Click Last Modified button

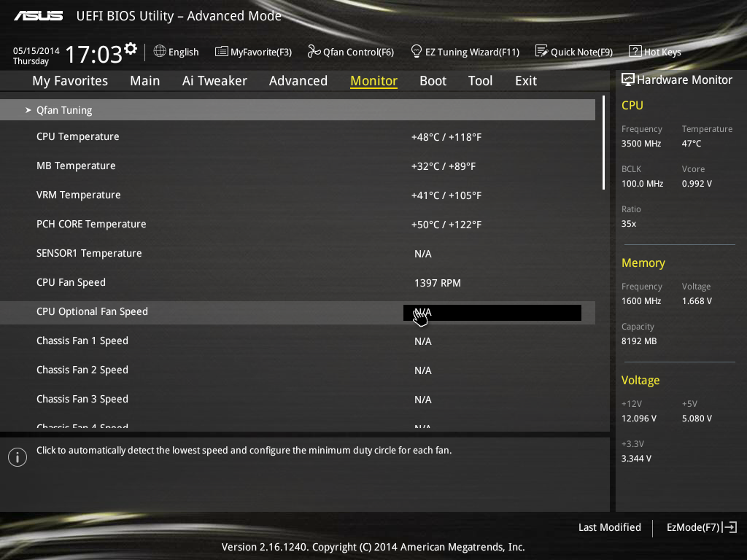[x=609, y=527]
